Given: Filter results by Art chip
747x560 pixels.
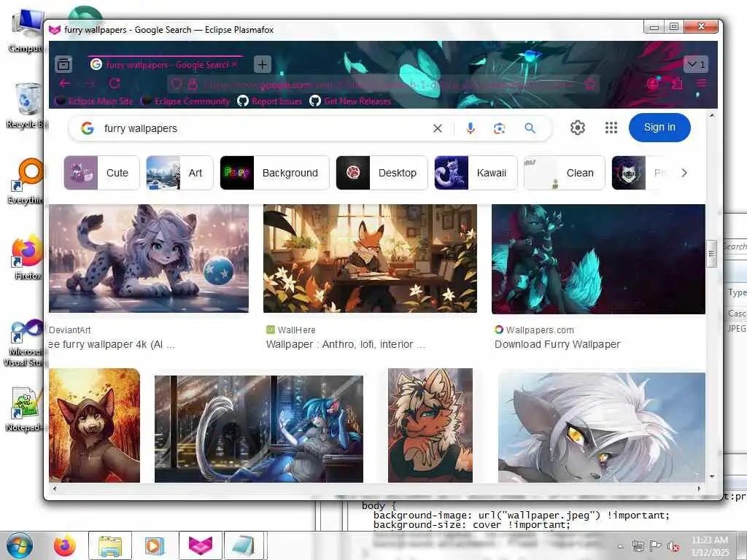Looking at the screenshot, I should click(179, 173).
